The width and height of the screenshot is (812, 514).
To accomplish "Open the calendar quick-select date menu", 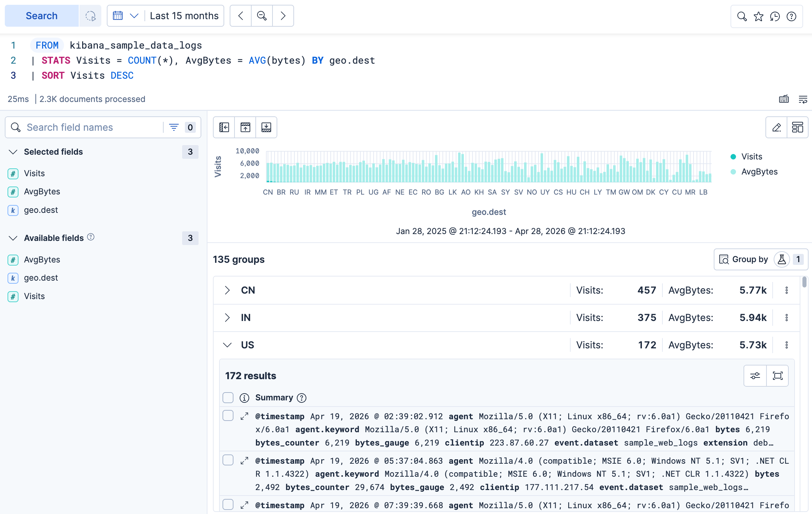I will pos(125,16).
